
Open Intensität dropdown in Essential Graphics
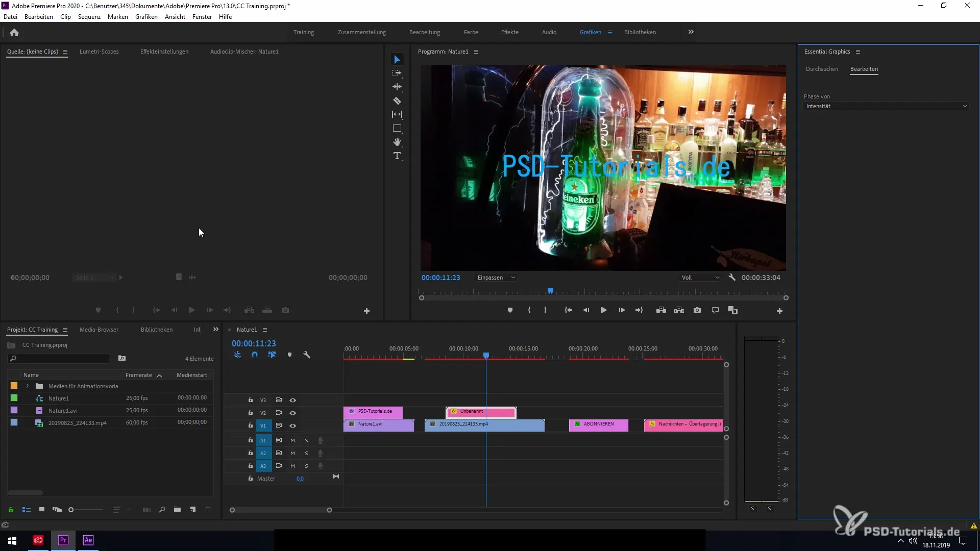[887, 106]
